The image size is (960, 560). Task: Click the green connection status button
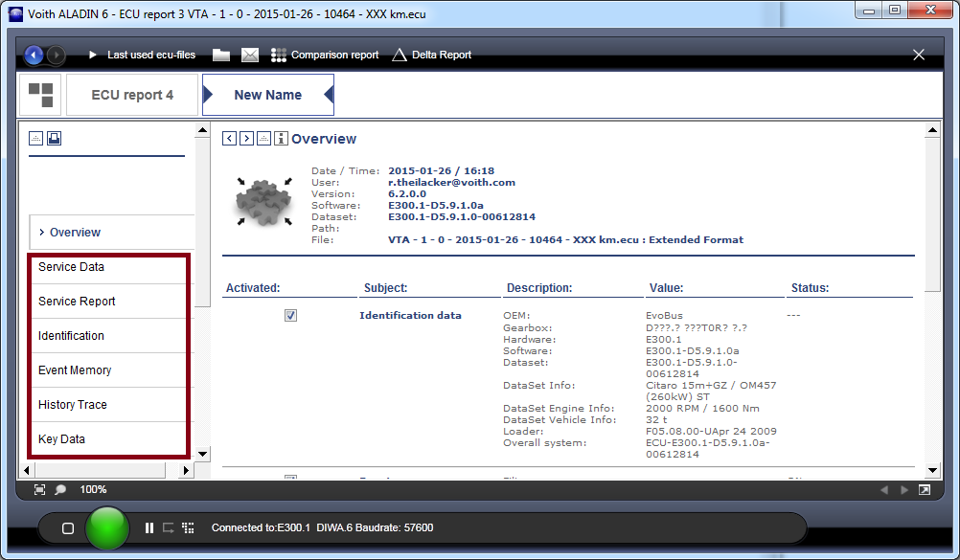[x=107, y=528]
